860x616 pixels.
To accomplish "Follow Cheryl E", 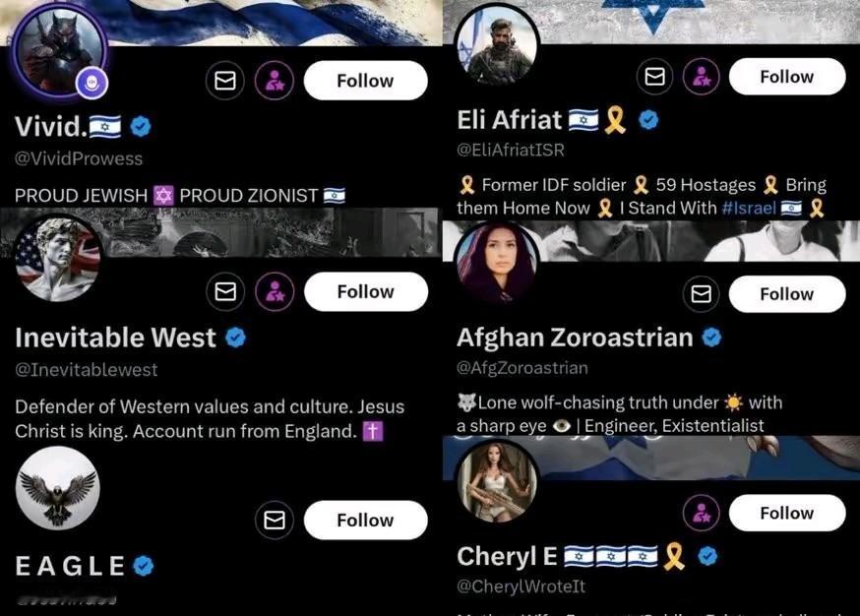I will 787,513.
